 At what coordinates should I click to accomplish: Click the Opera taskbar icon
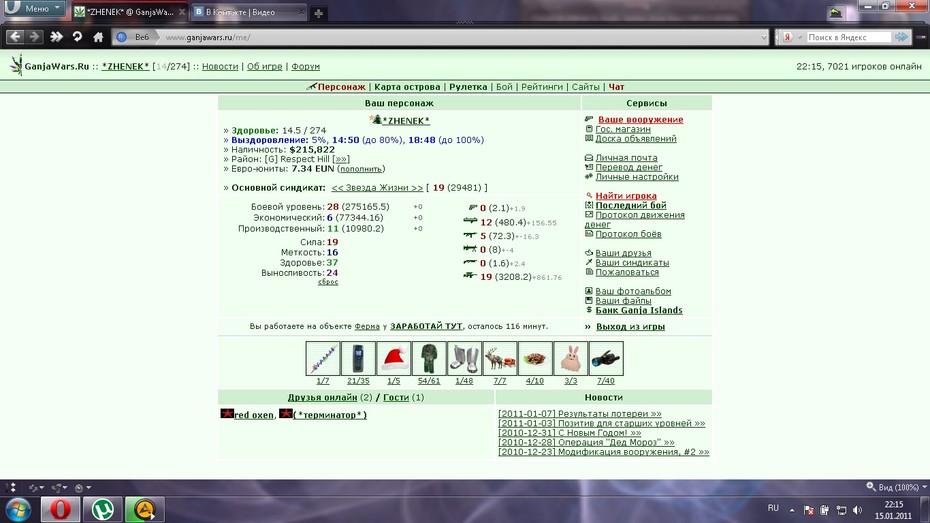[60, 509]
